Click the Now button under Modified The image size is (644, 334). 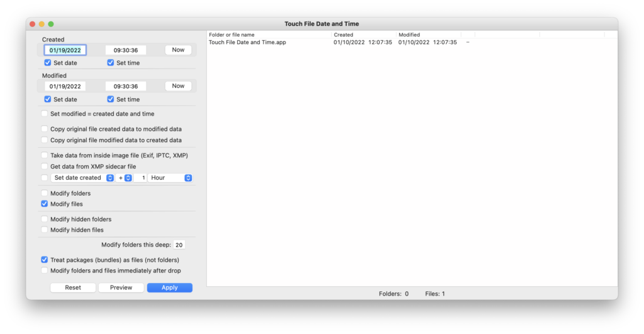click(178, 86)
